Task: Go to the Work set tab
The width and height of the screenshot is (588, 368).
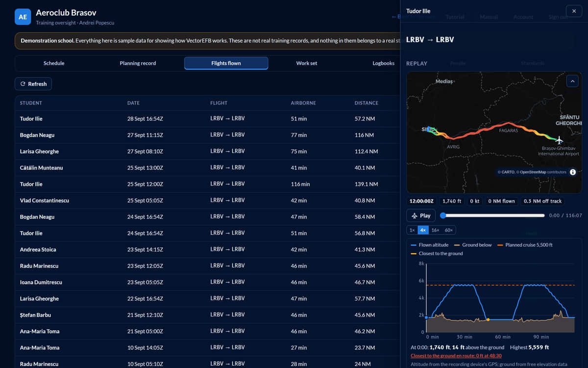Action: (x=307, y=63)
